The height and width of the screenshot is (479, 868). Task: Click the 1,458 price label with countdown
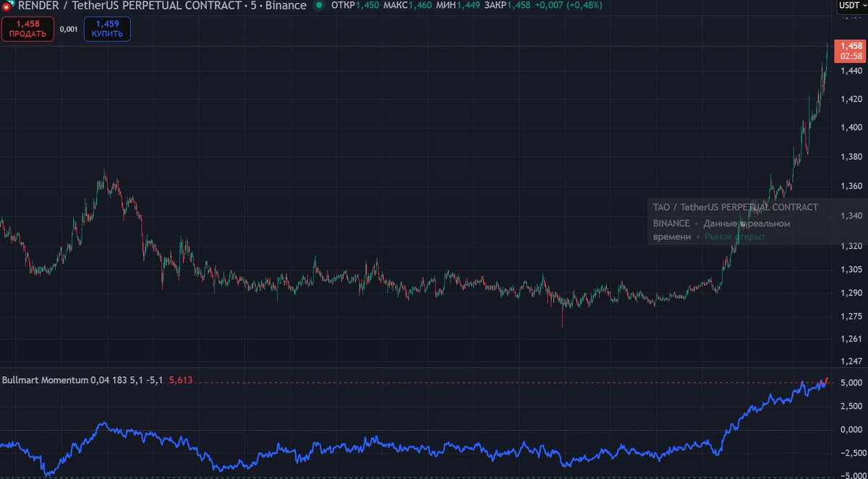(x=849, y=48)
